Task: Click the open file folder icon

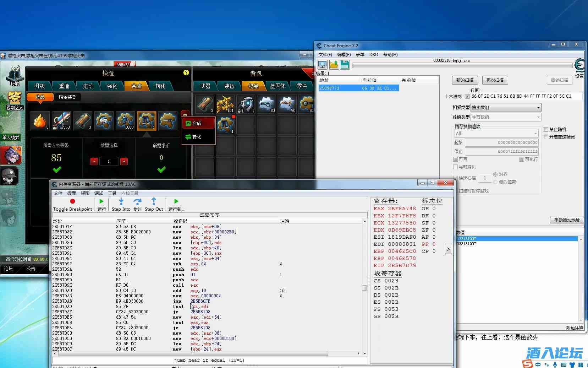Action: [x=334, y=65]
